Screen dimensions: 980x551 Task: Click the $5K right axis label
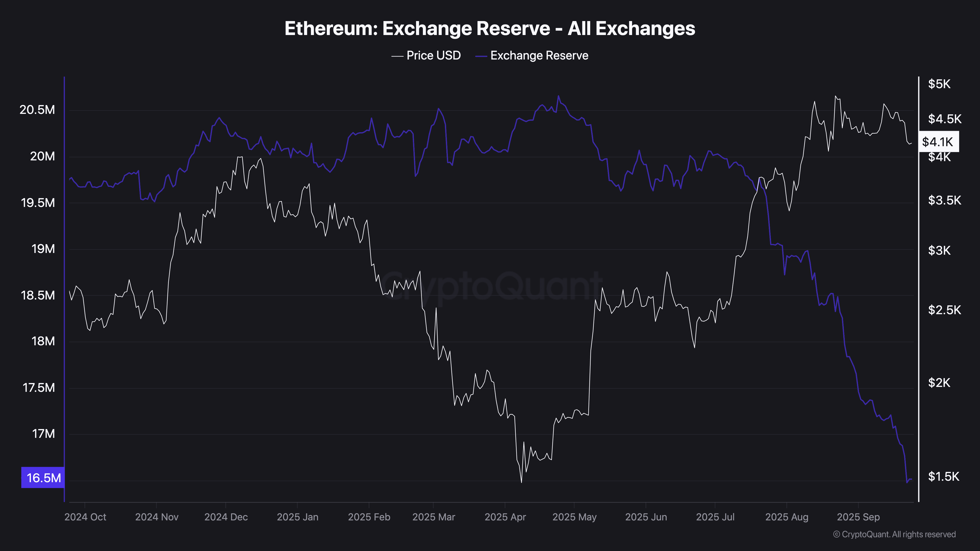point(939,84)
